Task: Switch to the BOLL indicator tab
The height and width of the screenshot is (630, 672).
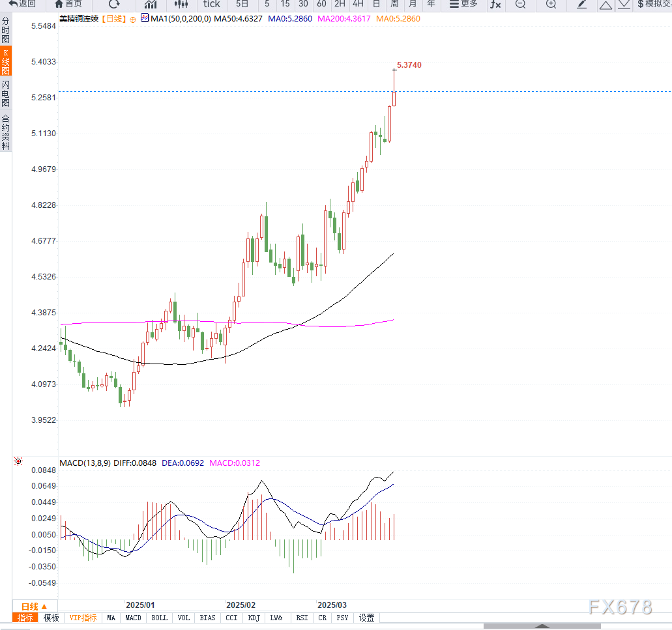Action: click(160, 618)
